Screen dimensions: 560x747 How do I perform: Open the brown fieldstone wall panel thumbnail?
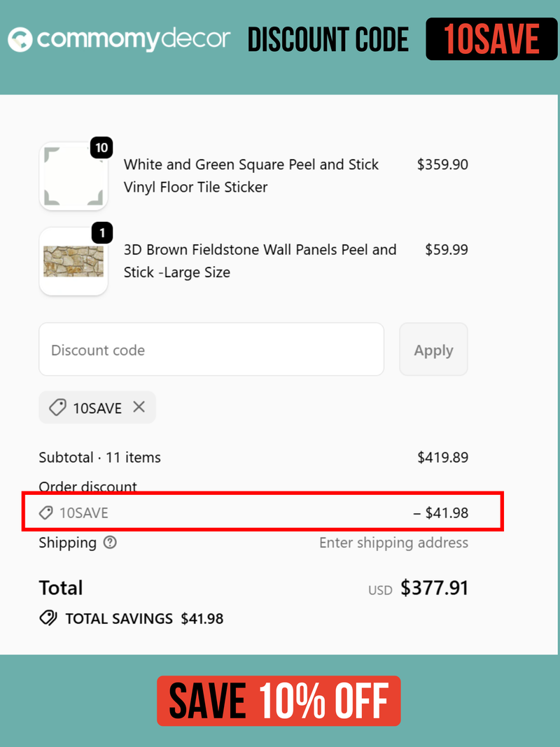pos(73,261)
